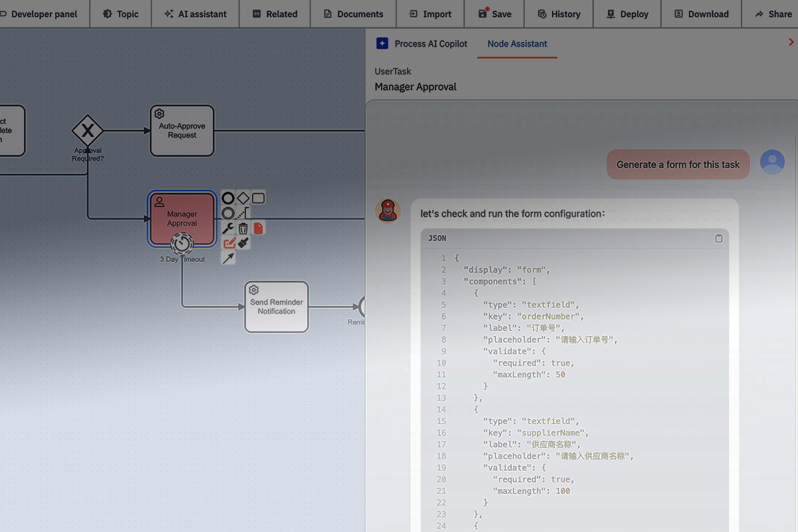
Task: Delete node with trash icon
Action: point(243,229)
